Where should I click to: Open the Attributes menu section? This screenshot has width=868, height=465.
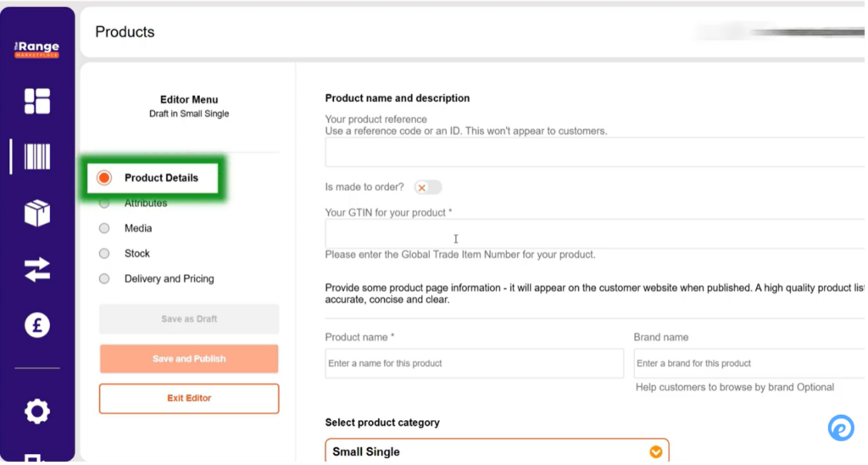(146, 204)
